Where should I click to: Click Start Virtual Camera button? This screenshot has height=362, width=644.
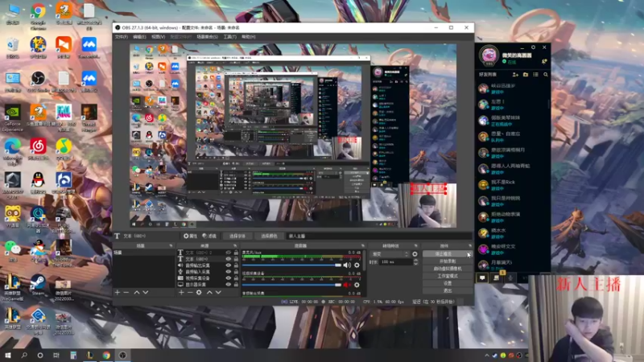(448, 269)
